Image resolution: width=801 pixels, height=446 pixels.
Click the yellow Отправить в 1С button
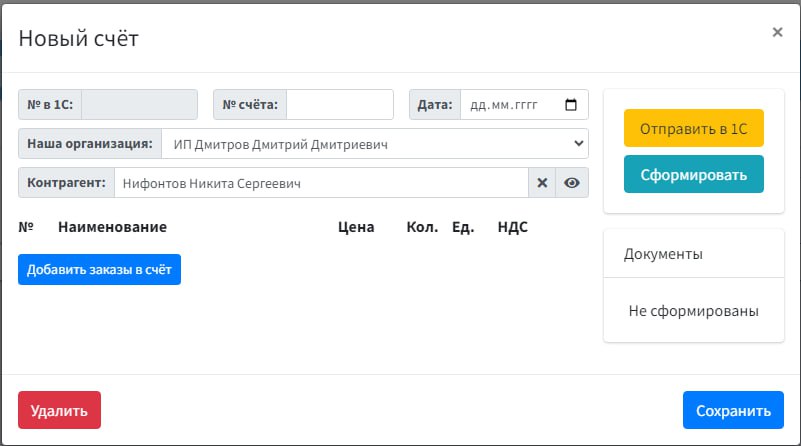pos(694,128)
